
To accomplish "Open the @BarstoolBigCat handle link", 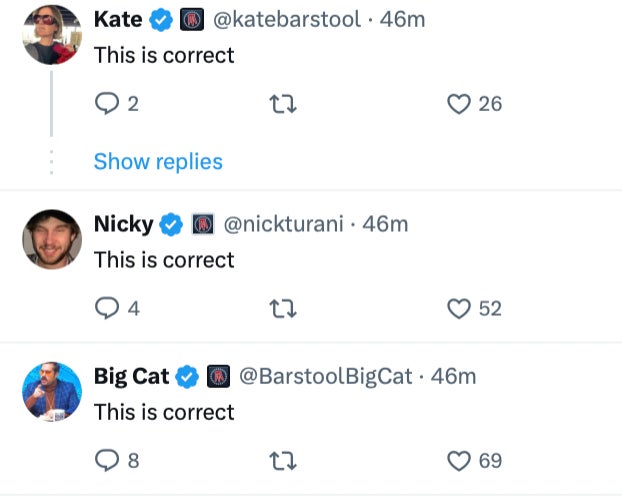I will 326,376.
